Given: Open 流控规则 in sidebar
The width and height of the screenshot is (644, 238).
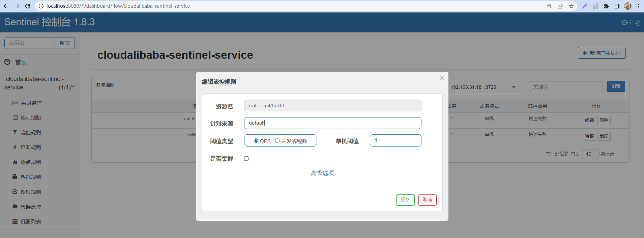Looking at the screenshot, I should point(31,132).
